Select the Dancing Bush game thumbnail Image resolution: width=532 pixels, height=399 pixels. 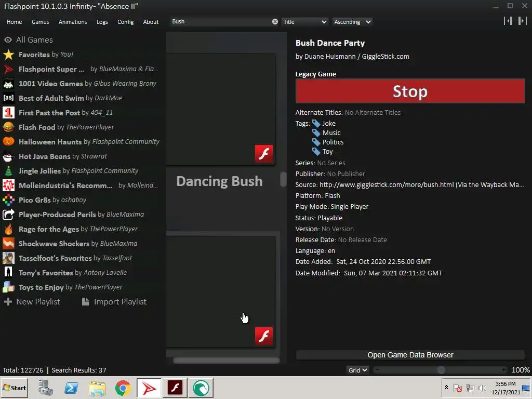220,109
